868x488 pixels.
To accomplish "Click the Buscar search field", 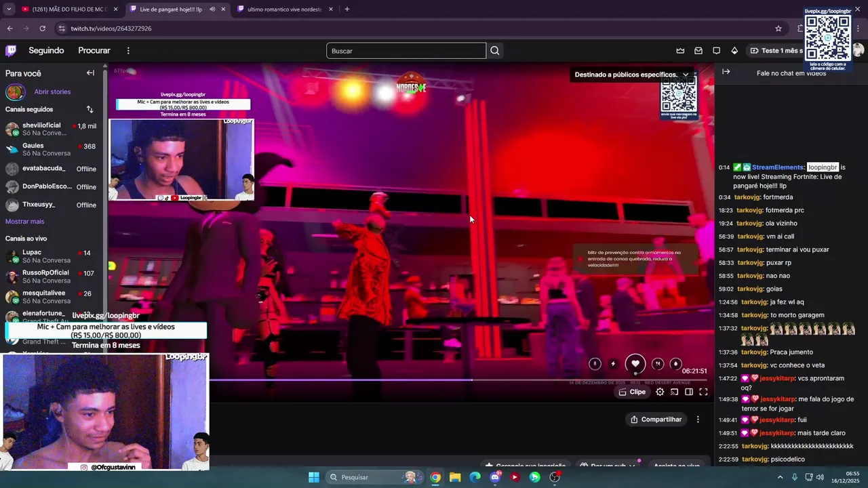I will click(406, 51).
